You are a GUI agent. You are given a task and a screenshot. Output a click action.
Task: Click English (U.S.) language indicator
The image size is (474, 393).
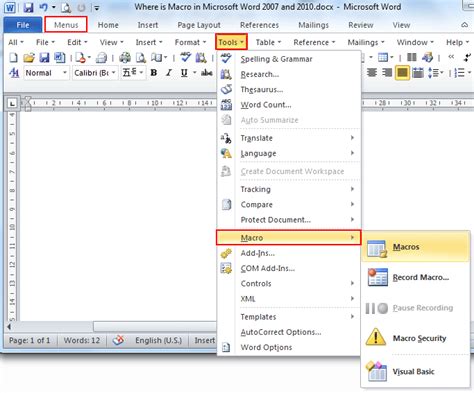coord(158,340)
